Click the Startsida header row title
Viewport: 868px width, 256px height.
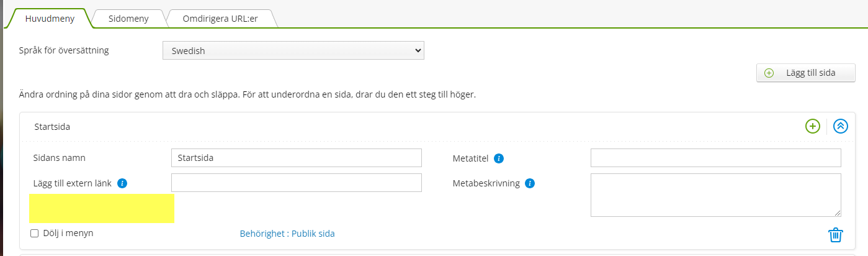(52, 127)
